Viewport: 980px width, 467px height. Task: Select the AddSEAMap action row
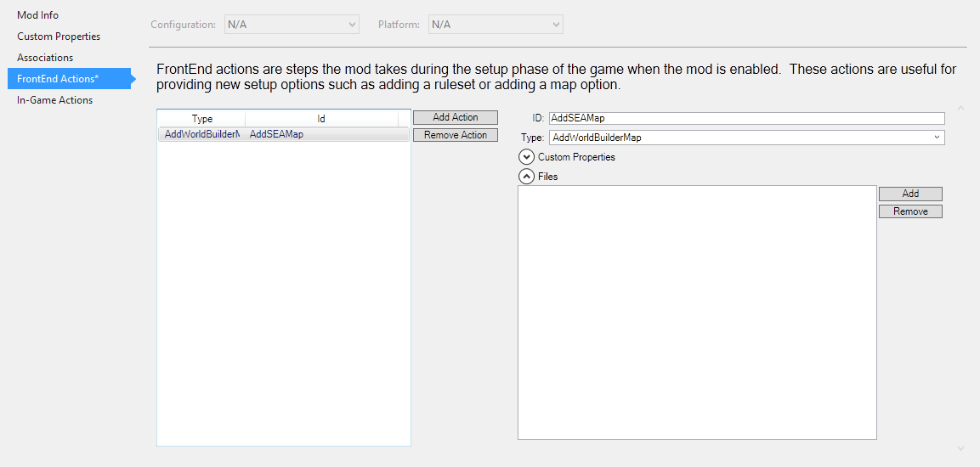[x=282, y=134]
